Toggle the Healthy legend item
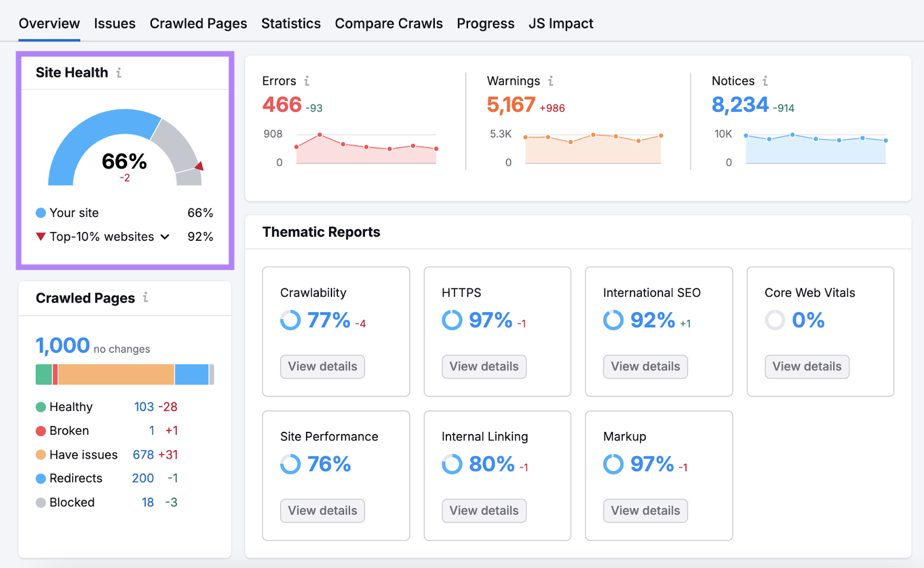Image resolution: width=924 pixels, height=568 pixels. point(70,406)
